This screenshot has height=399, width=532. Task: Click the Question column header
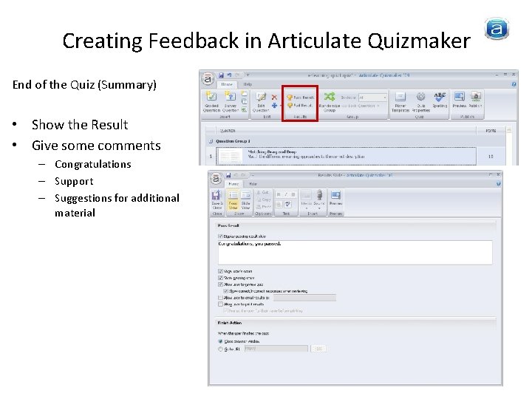click(346, 130)
